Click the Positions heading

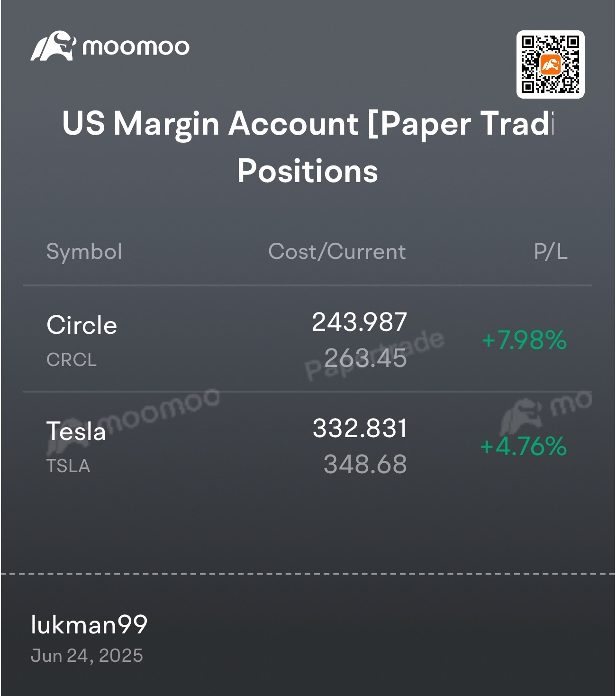(308, 171)
